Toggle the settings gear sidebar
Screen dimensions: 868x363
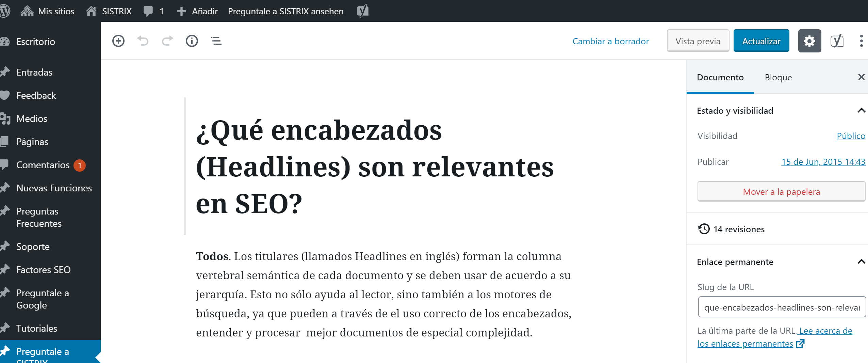click(809, 41)
